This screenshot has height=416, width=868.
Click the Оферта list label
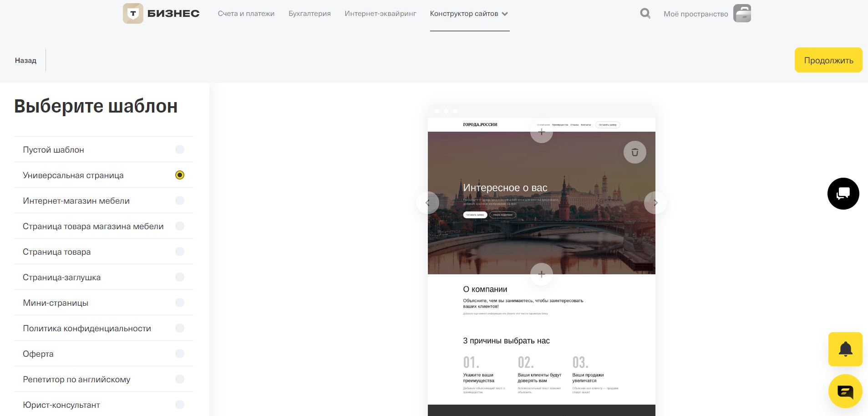click(38, 354)
